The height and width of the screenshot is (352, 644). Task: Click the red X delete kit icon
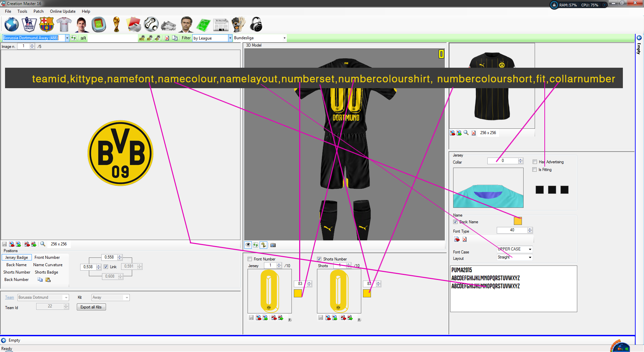[x=167, y=38]
